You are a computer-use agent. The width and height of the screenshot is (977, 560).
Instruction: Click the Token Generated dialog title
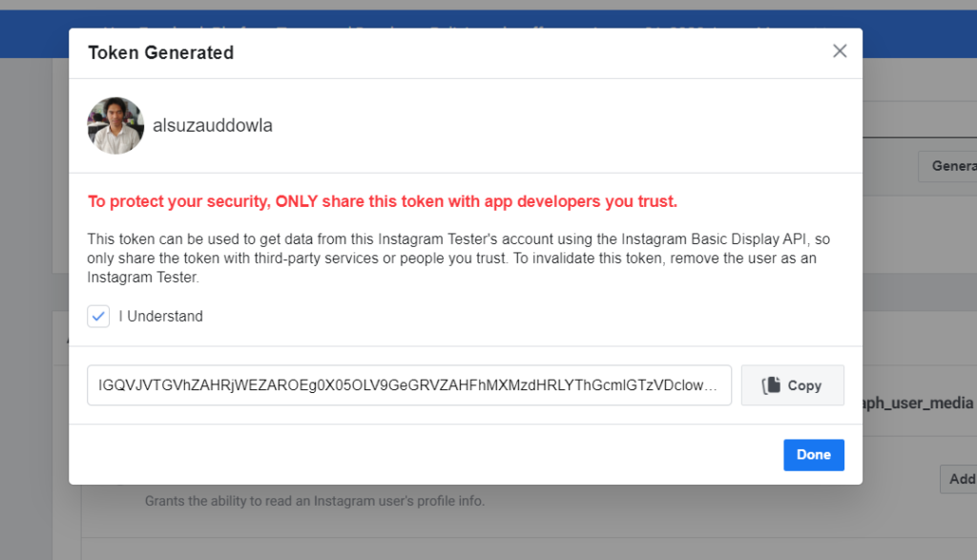tap(160, 53)
